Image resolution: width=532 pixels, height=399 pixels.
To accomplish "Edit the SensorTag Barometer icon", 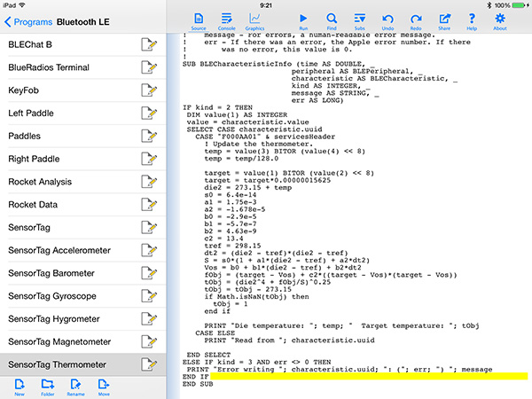I will 149,273.
